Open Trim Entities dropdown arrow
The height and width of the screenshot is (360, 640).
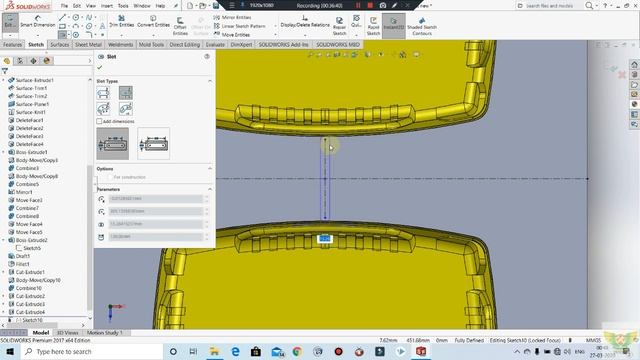122,35
